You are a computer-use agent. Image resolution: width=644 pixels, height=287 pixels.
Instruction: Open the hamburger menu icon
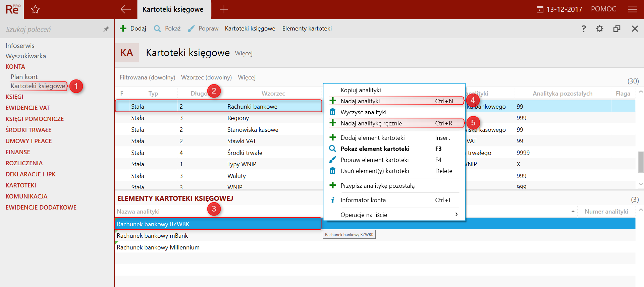(x=632, y=9)
